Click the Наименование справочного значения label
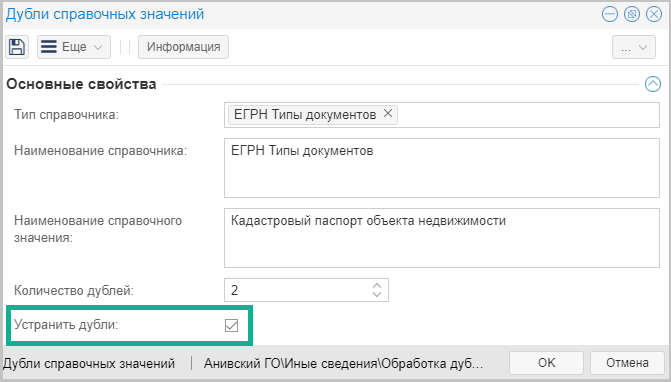The height and width of the screenshot is (382, 671). pos(98,229)
